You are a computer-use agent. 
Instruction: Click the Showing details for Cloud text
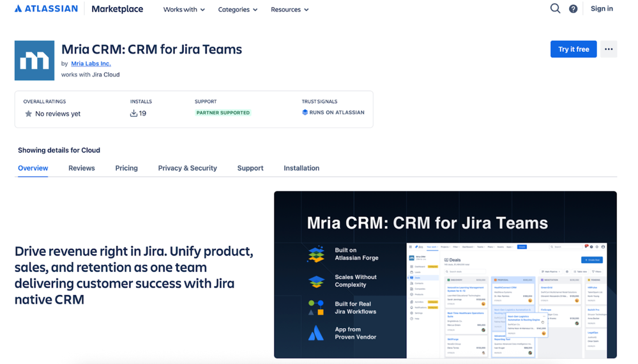tap(59, 150)
